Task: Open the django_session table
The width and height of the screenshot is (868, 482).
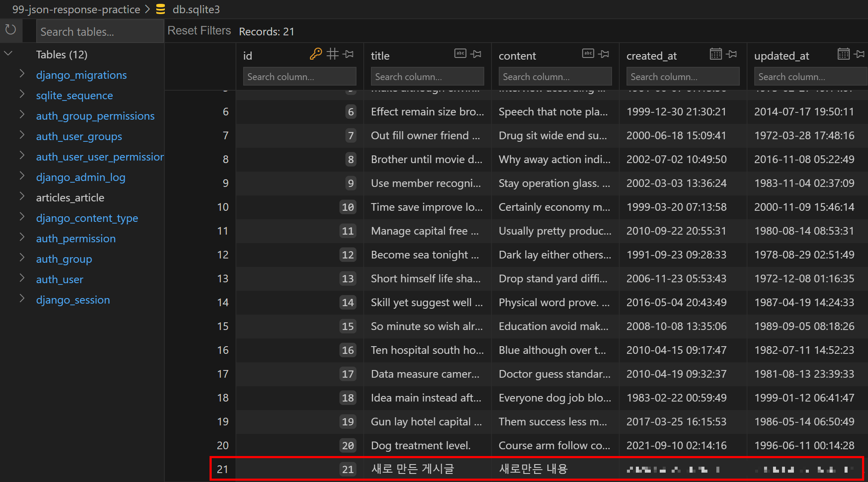Action: pyautogui.click(x=73, y=300)
